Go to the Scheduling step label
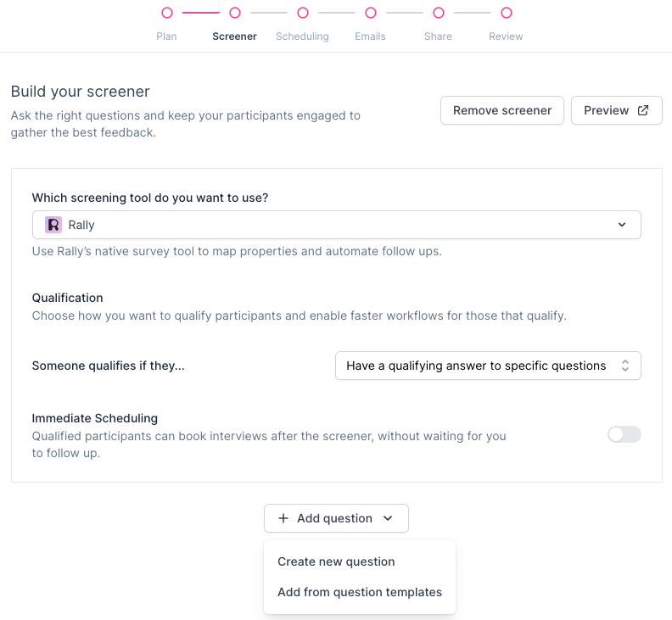The image size is (672, 620). pos(303,36)
